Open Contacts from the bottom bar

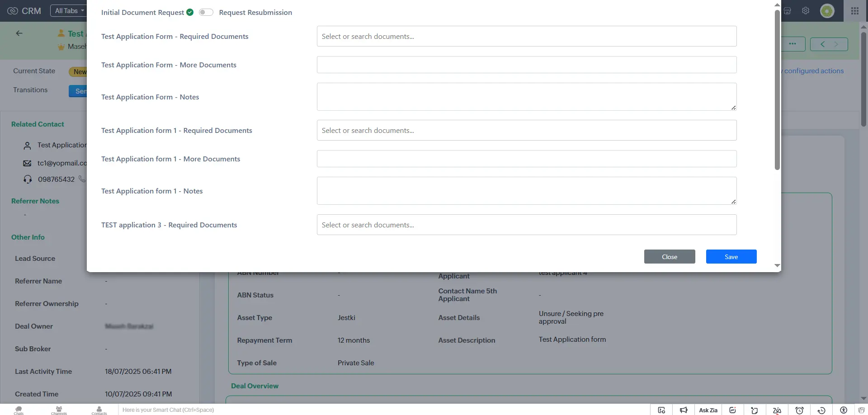click(x=99, y=410)
